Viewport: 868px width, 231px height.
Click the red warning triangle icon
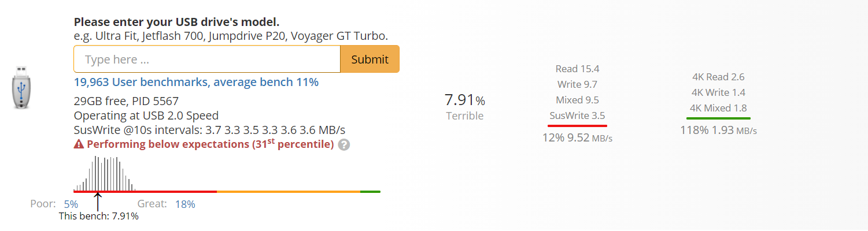pyautogui.click(x=79, y=144)
